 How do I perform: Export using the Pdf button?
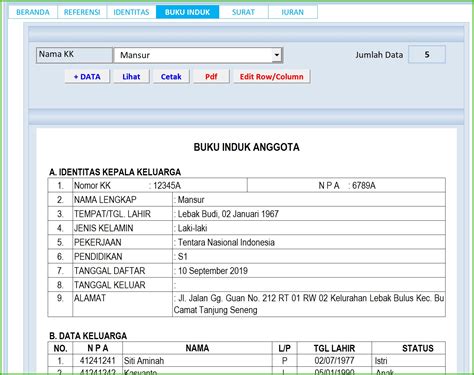pyautogui.click(x=211, y=77)
